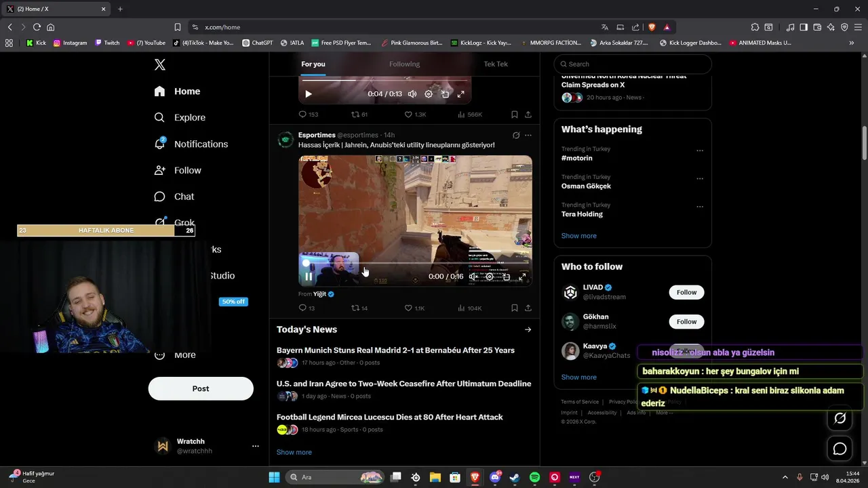This screenshot has width=868, height=488.
Task: Open the Today's News arrow
Action: click(528, 329)
